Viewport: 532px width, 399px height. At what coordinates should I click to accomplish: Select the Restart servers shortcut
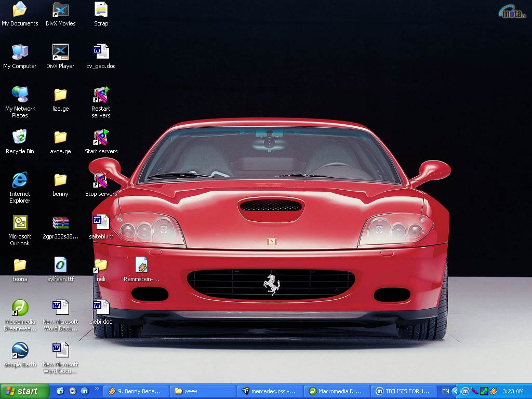[101, 102]
